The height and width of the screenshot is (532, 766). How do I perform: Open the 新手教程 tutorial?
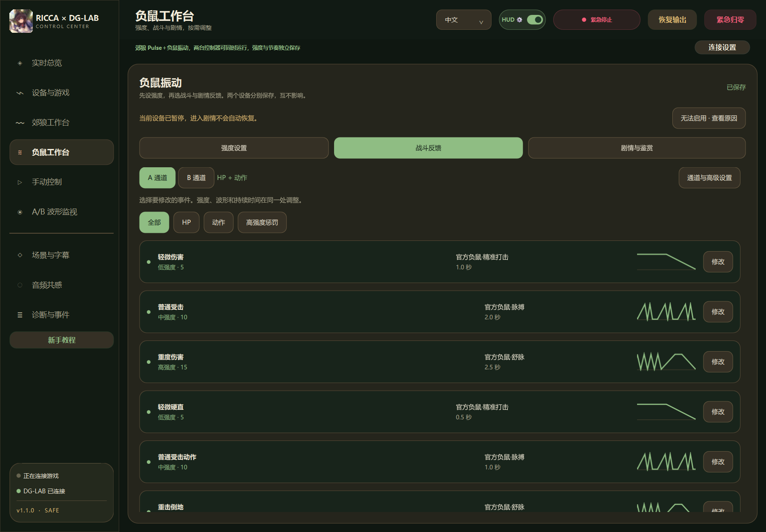click(62, 340)
